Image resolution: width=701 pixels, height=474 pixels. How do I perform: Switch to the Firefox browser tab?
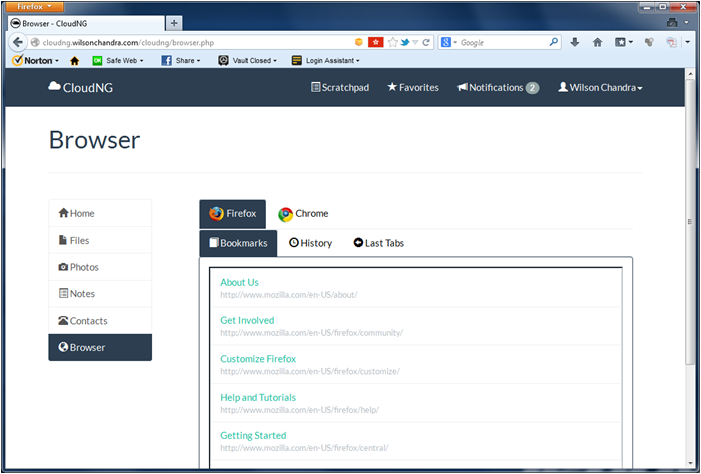(232, 214)
